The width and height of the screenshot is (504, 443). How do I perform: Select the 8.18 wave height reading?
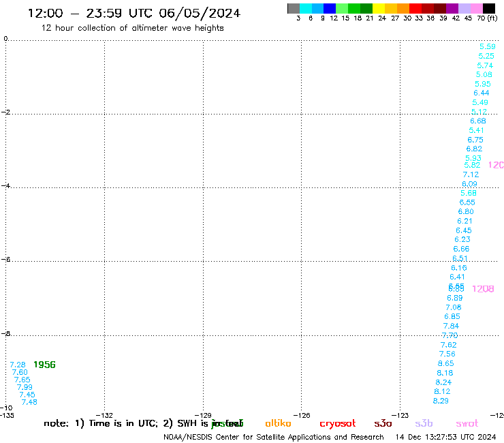click(x=445, y=373)
